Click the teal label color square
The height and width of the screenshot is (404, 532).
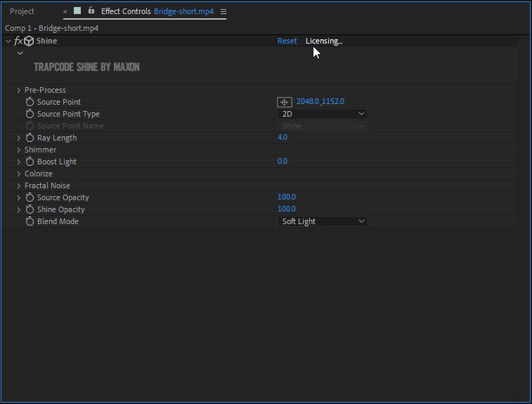[77, 11]
